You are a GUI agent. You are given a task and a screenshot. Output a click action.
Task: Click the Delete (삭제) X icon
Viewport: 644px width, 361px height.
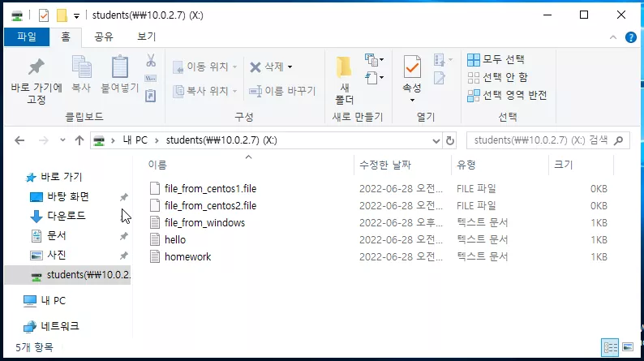255,67
